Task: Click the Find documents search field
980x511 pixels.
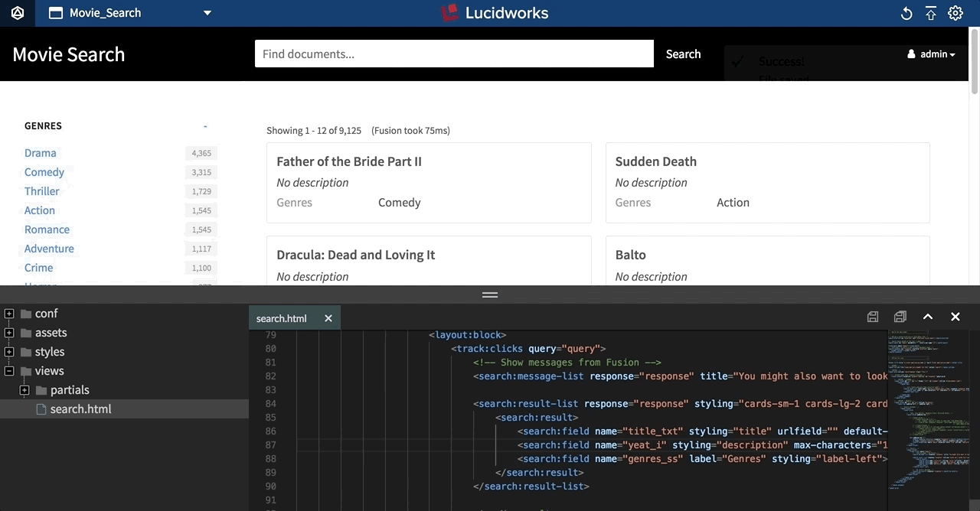Action: (x=454, y=54)
